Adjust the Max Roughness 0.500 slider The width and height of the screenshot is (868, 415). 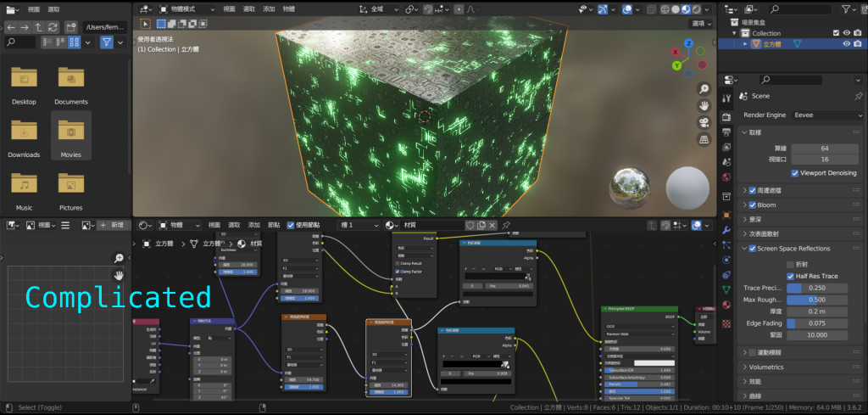tap(819, 300)
